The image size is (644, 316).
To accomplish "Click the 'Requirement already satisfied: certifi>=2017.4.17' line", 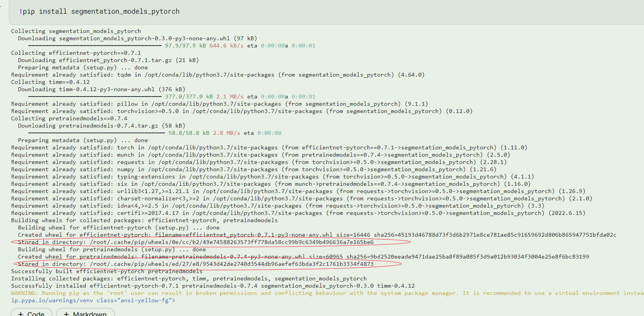I will pyautogui.click(x=298, y=213).
